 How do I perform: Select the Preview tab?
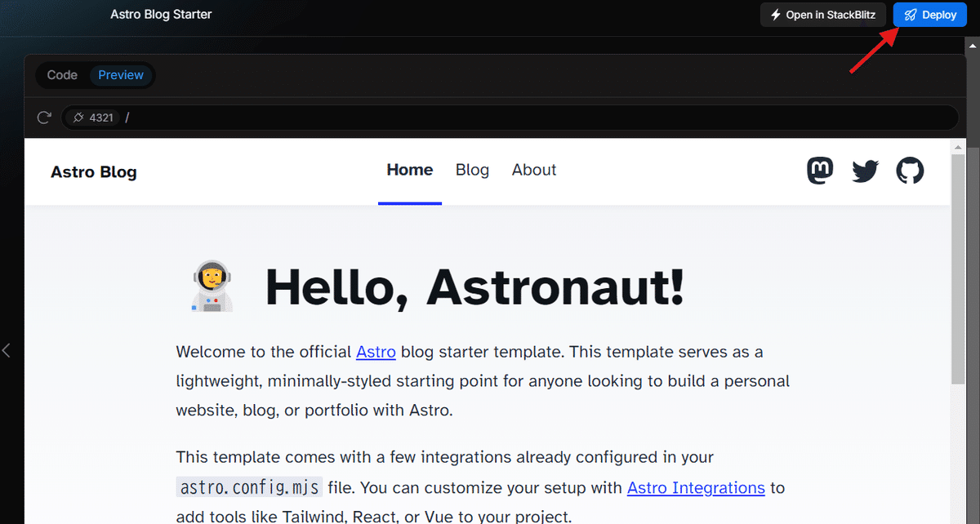121,75
